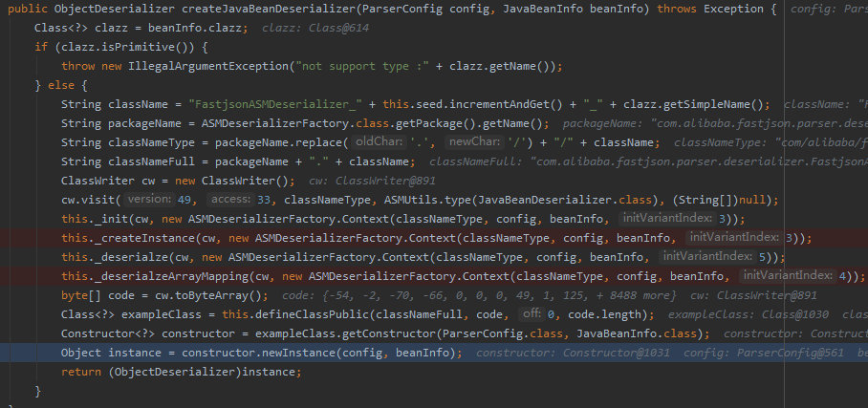This screenshot has height=408, width=868.
Task: Click the 'new ClassWriter()' constructor call
Action: pos(230,181)
